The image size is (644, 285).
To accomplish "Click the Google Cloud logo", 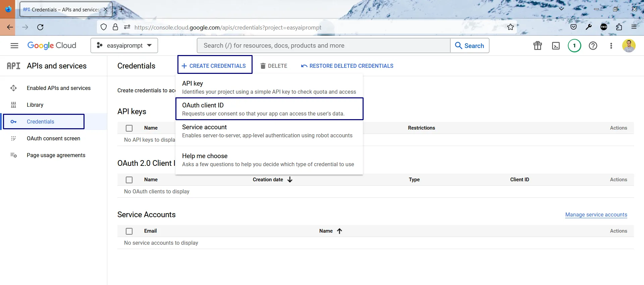I will 52,46.
